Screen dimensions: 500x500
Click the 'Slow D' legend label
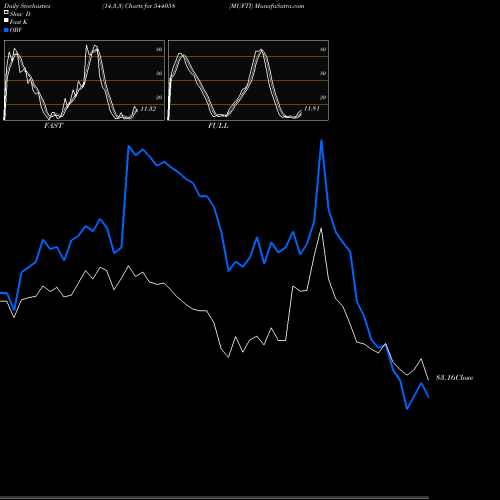click(20, 14)
